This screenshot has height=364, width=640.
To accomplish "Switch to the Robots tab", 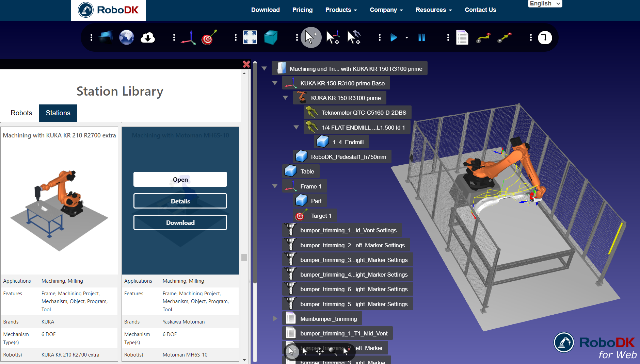I will (x=21, y=113).
